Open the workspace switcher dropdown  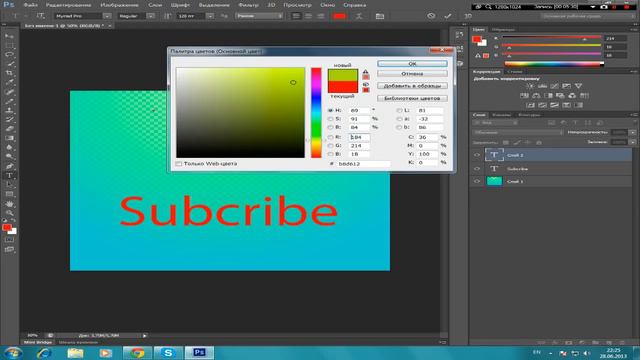click(x=587, y=16)
